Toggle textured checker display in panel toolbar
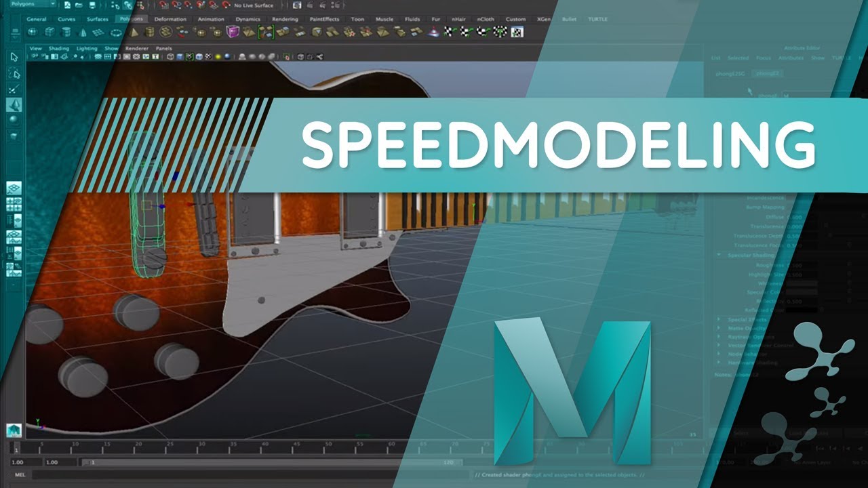868x488 pixels. 208,56
